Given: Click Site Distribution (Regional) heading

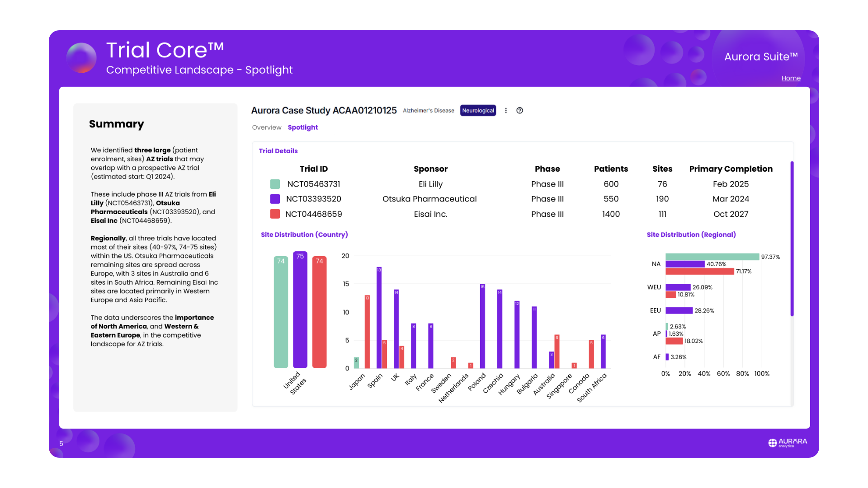Looking at the screenshot, I should coord(691,235).
